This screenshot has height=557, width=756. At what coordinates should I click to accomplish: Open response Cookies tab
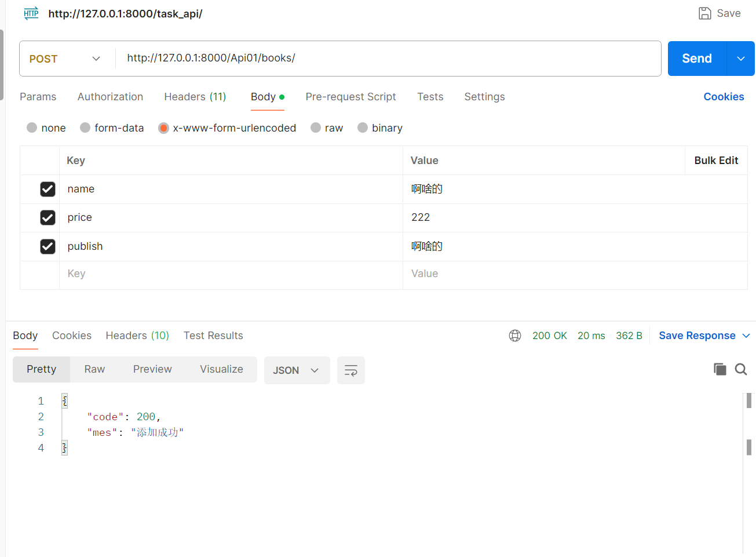point(72,336)
